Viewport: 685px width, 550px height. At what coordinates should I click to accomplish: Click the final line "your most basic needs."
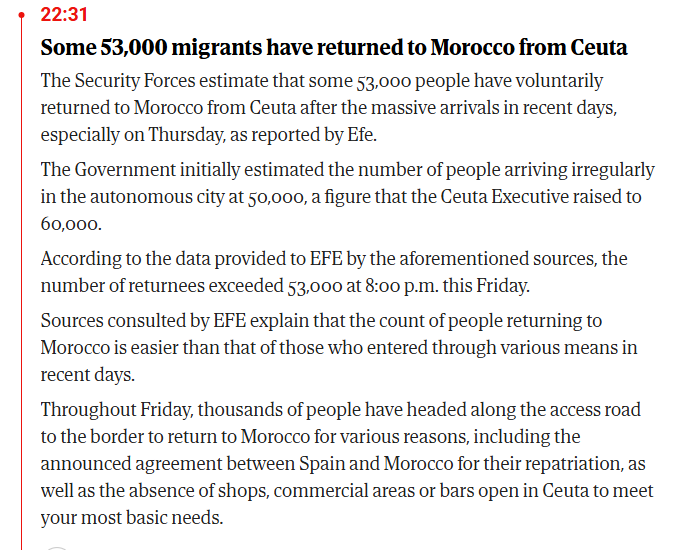(x=132, y=518)
